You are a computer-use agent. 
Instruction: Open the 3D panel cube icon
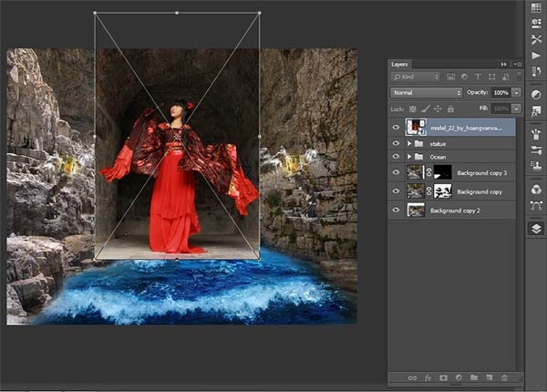click(536, 23)
